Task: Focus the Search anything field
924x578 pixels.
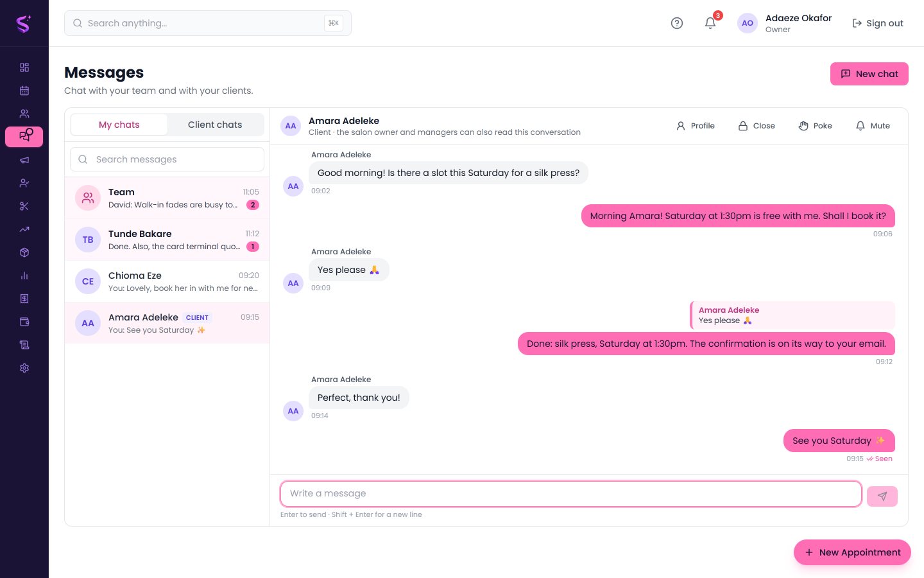Action: (x=208, y=23)
